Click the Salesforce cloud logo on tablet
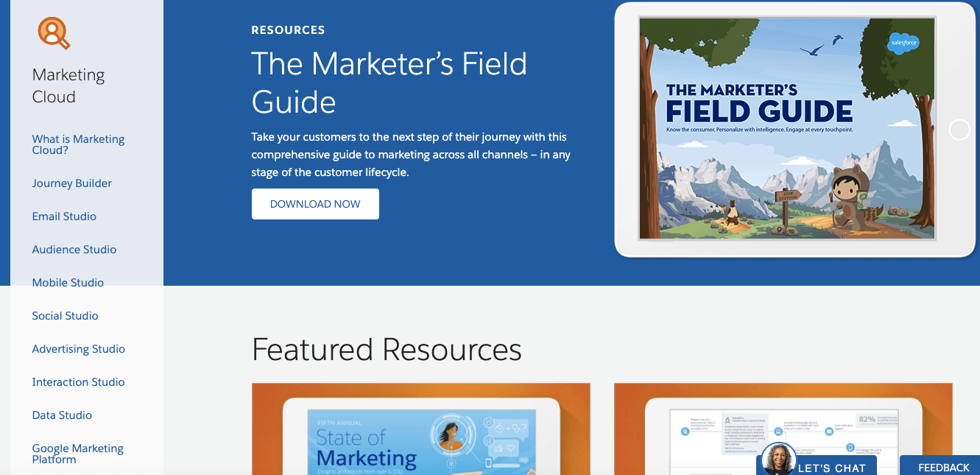 point(903,43)
